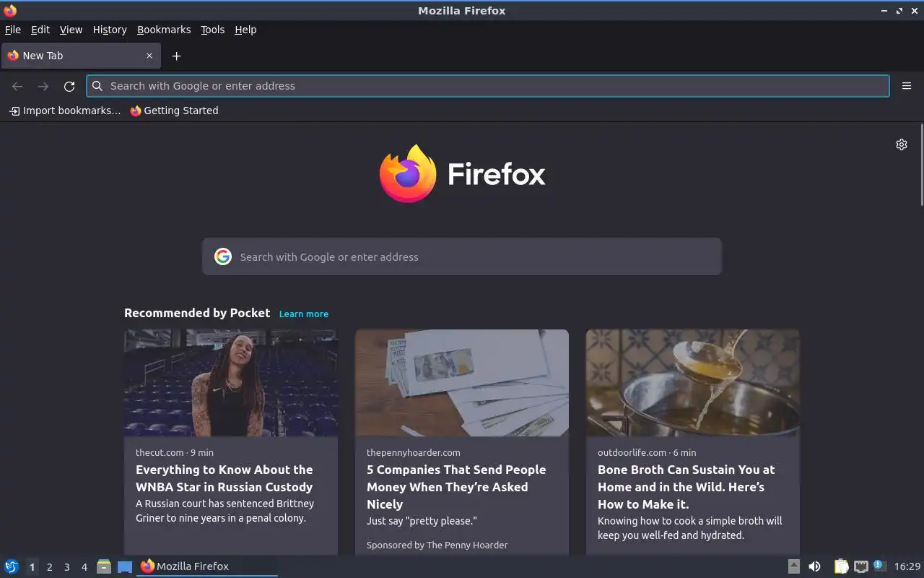This screenshot has height=578, width=924.
Task: Open the Tools menu
Action: pos(212,30)
